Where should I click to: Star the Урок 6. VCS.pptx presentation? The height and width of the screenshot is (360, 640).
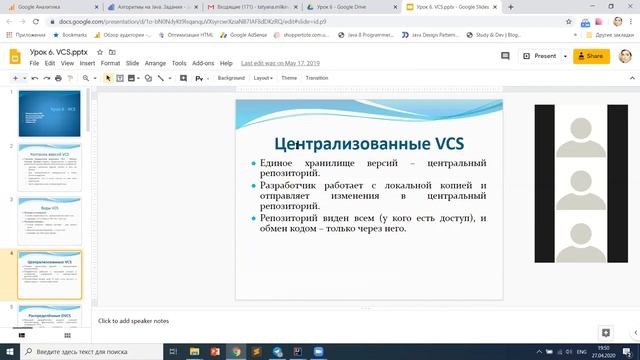(x=100, y=52)
